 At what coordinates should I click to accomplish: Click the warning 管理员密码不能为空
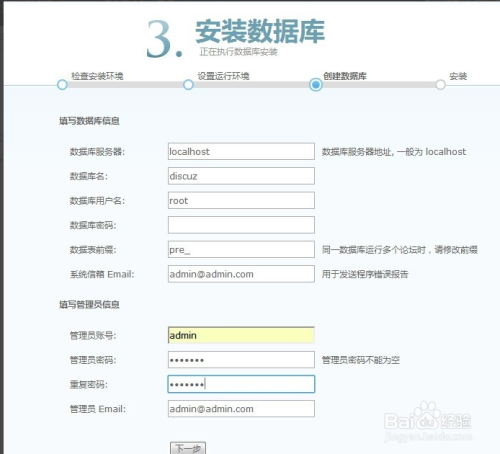[x=361, y=360]
